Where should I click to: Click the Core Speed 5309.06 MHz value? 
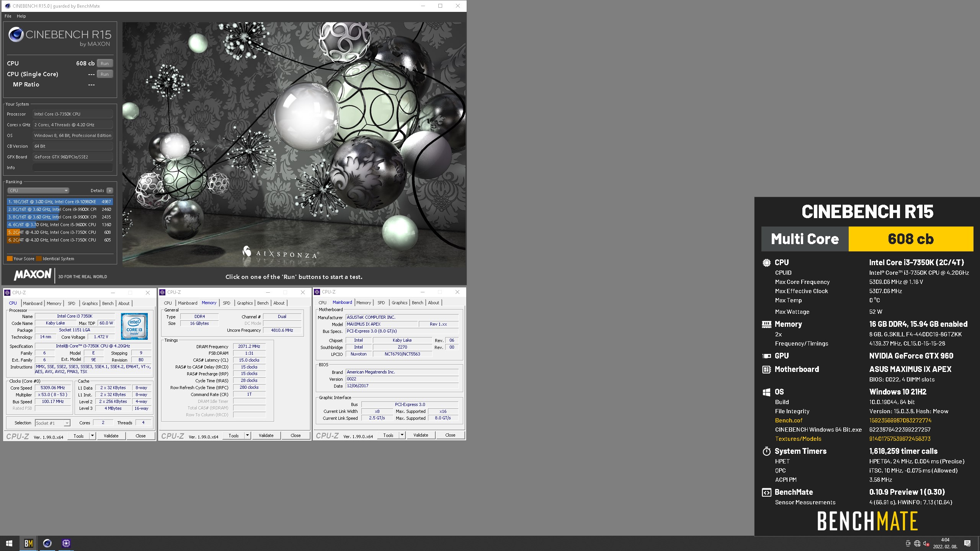53,388
